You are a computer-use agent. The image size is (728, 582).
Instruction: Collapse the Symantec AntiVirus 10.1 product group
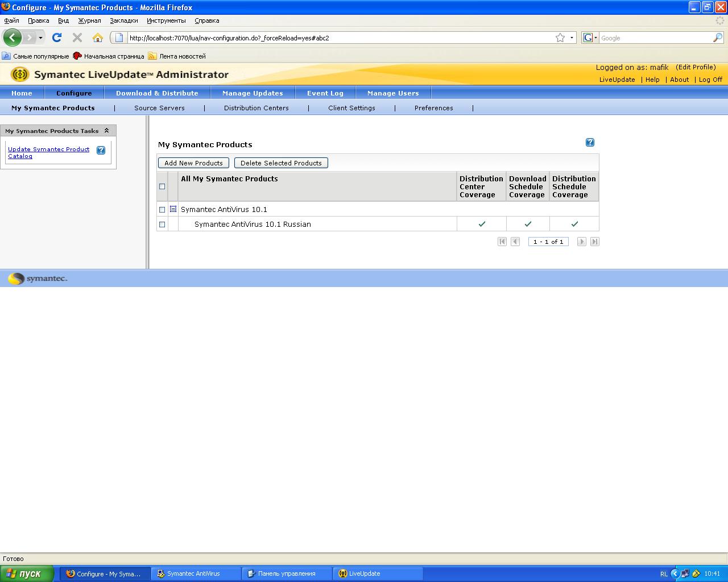click(173, 209)
